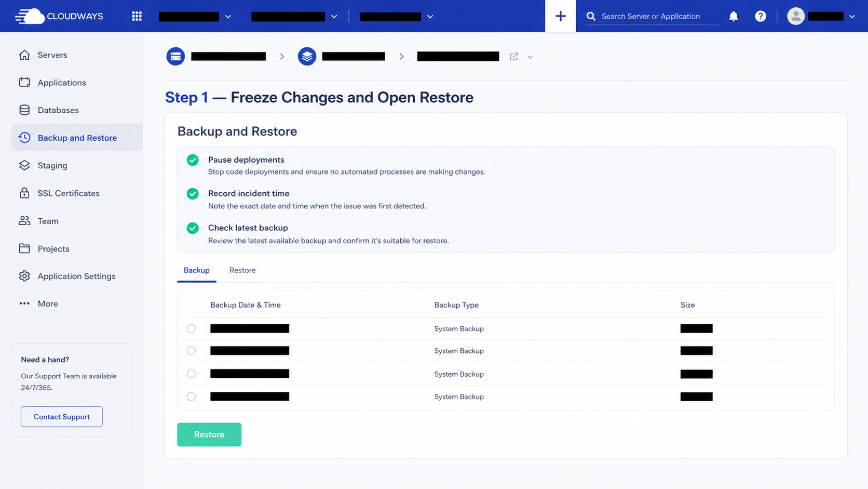Click the SSL Certificates lock icon
Image resolution: width=868 pixels, height=489 pixels.
24,193
